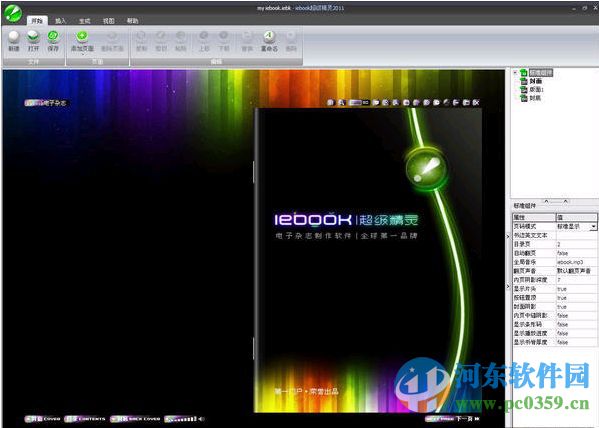Open the iebook application logo menu

13,13
